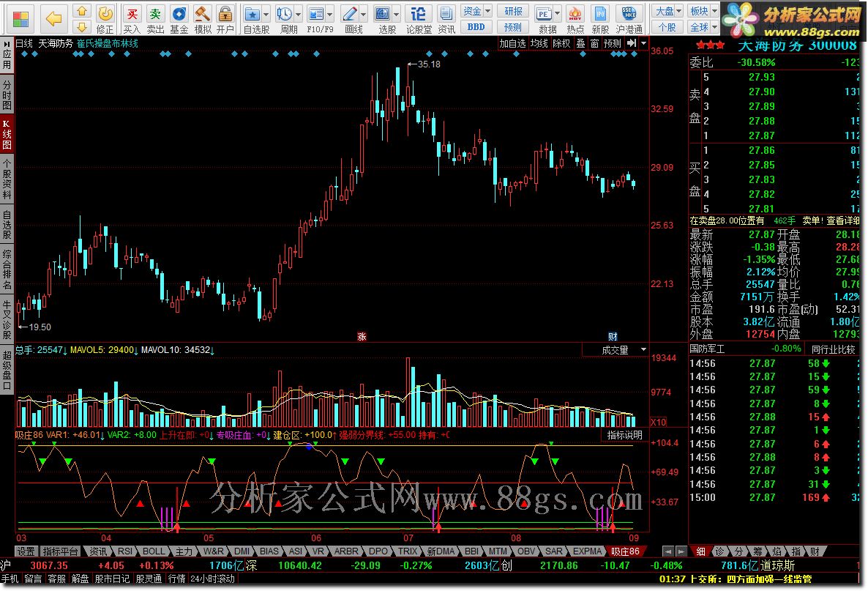The height and width of the screenshot is (591, 868).
Task: Select the 细 detail tab in right panel
Action: 701,551
